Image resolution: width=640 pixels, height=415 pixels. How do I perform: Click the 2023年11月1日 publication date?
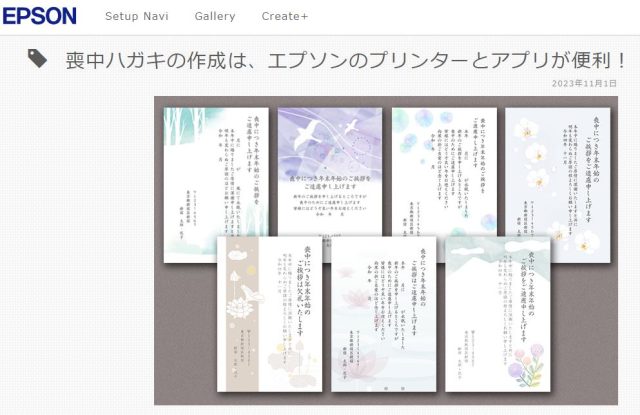[x=584, y=84]
